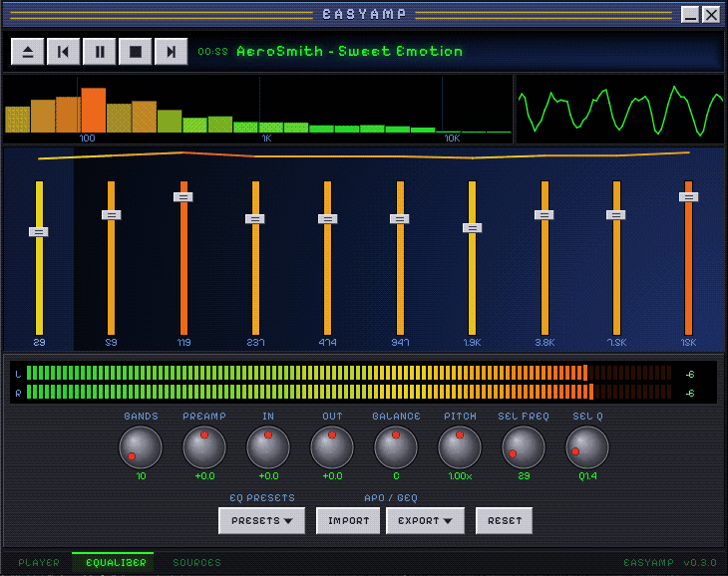Image resolution: width=728 pixels, height=576 pixels.
Task: Stop playback
Action: (x=135, y=52)
